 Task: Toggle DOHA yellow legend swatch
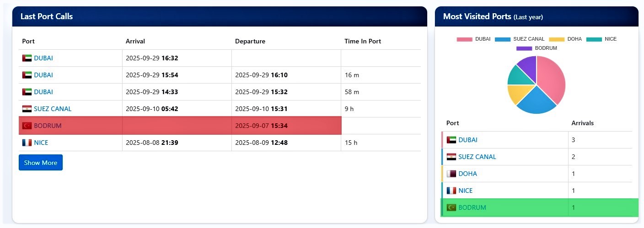click(557, 39)
